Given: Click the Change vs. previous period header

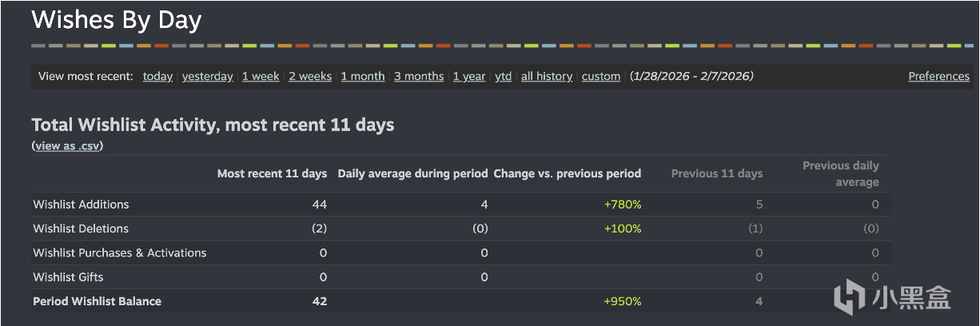Looking at the screenshot, I should (x=568, y=173).
